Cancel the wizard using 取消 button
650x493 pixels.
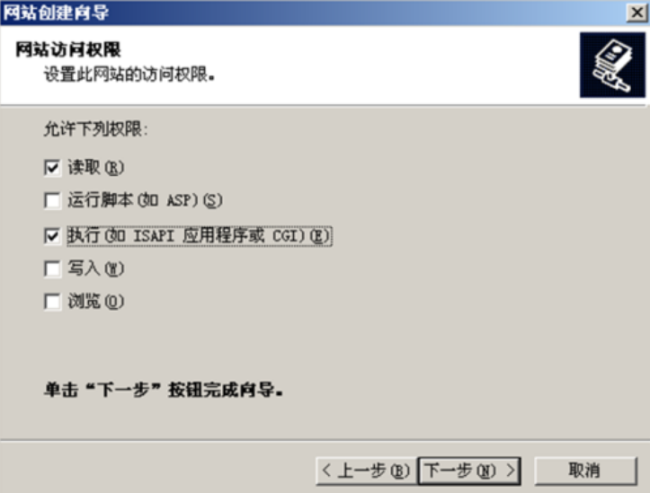[x=585, y=471]
